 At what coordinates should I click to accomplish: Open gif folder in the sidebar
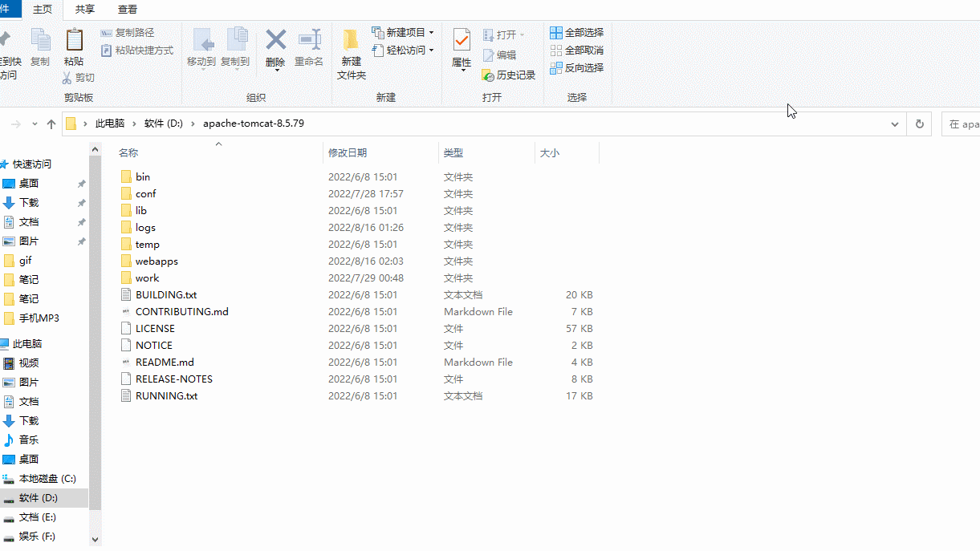25,260
